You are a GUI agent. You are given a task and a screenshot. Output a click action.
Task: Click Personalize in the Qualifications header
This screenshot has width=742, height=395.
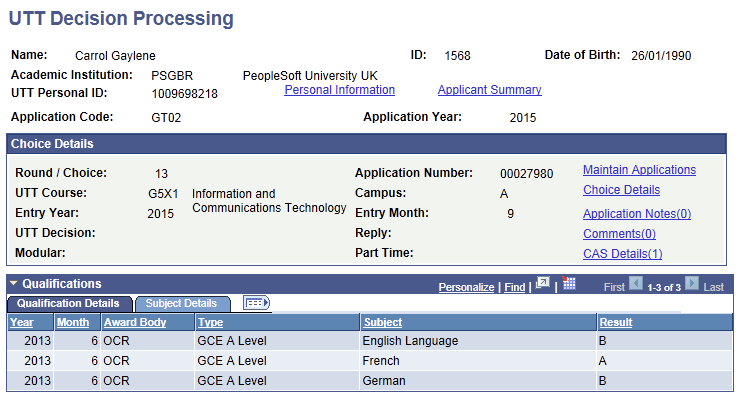(x=466, y=287)
